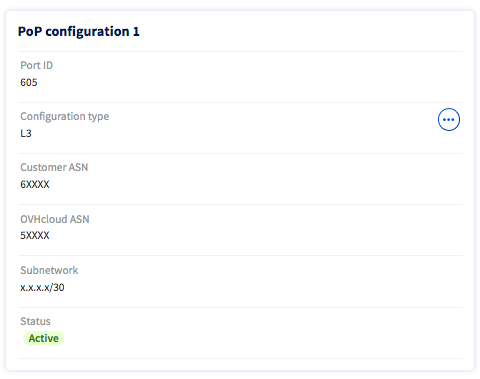This screenshot has height=379, width=480.
Task: Click the L3 configuration type value
Action: [26, 133]
